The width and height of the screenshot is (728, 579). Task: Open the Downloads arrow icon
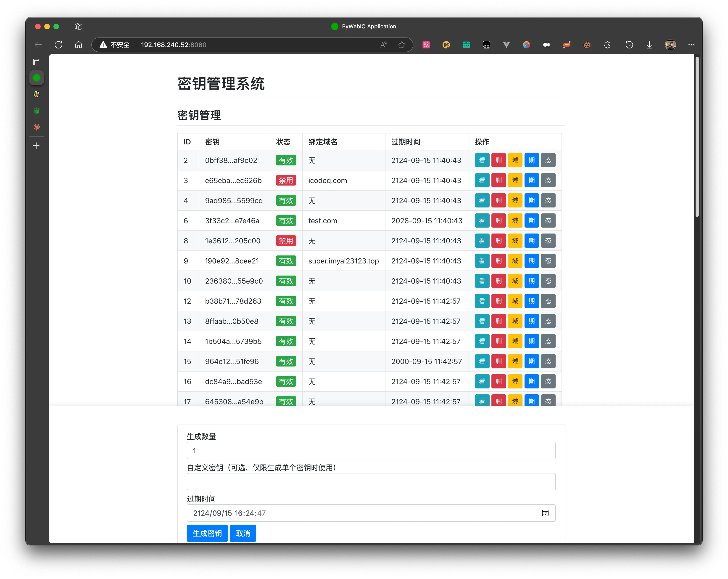pos(649,45)
